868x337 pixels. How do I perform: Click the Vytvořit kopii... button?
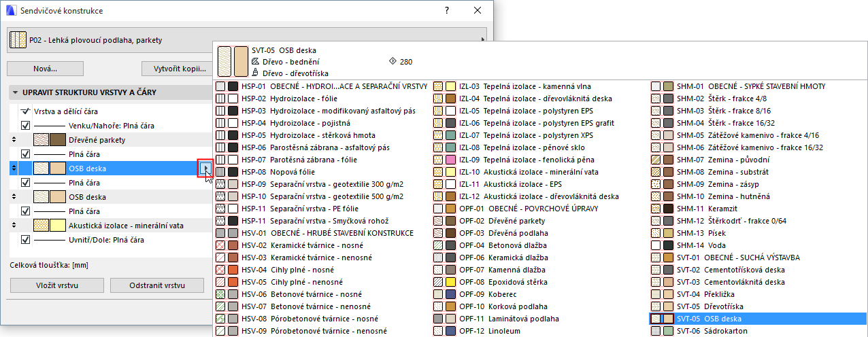[x=180, y=69]
